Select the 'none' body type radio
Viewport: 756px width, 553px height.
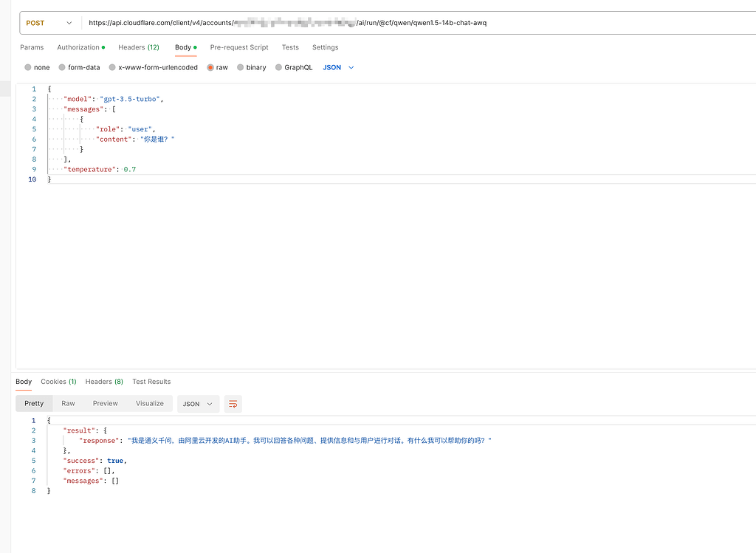click(28, 67)
